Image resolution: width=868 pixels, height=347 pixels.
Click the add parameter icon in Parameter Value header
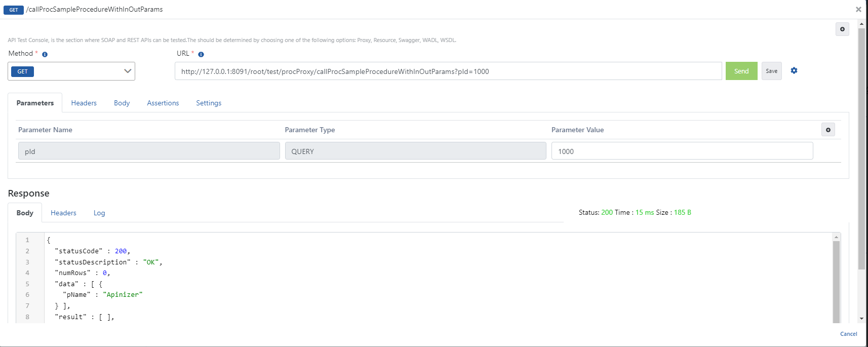tap(828, 130)
